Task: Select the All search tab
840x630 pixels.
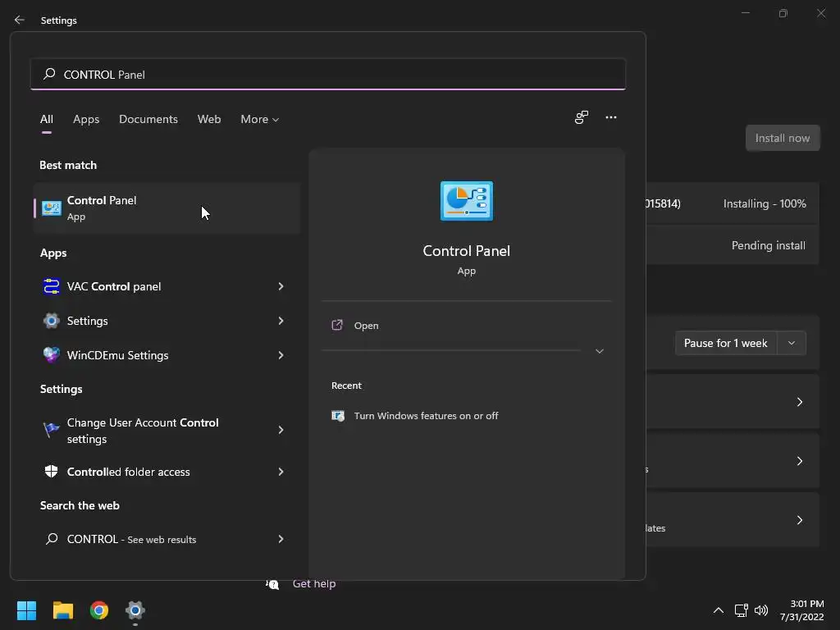Action: tap(47, 120)
